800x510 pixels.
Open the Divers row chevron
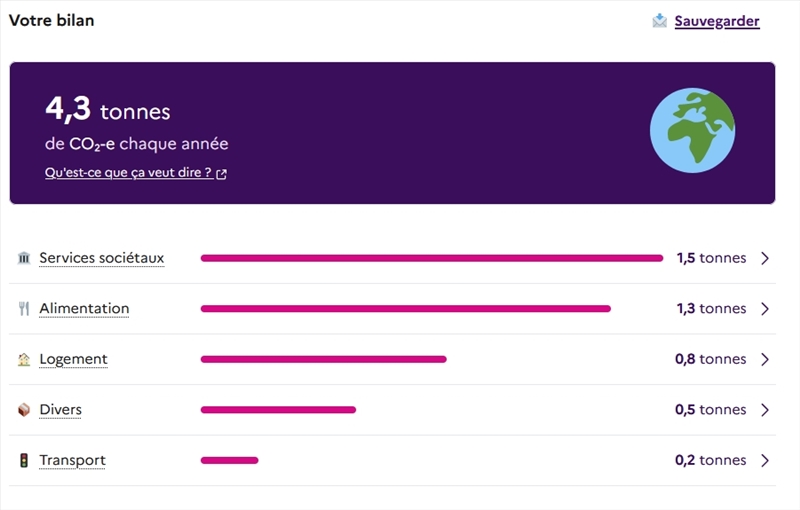point(765,410)
